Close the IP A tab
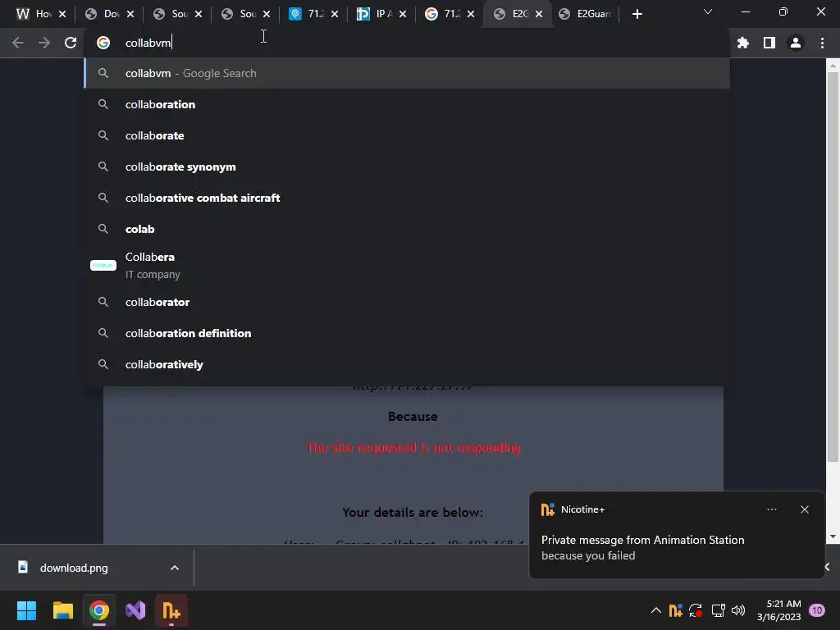The image size is (840, 630). coord(402,14)
